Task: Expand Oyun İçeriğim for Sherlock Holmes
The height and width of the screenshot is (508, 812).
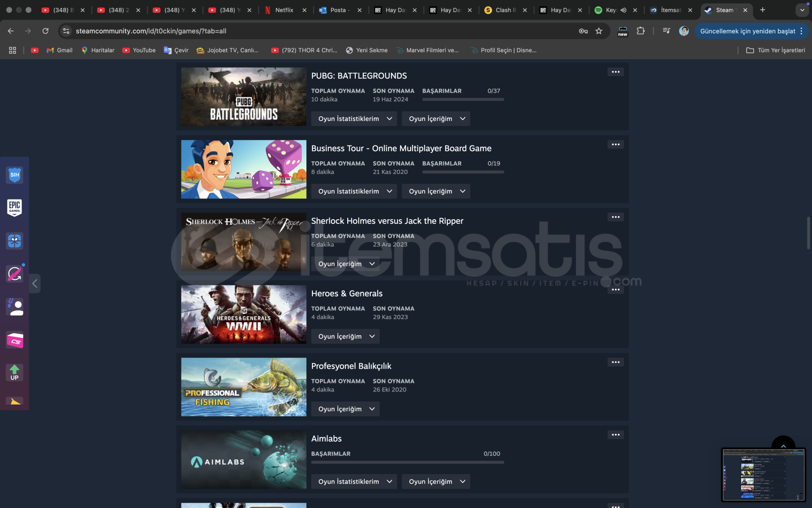Action: 345,263
